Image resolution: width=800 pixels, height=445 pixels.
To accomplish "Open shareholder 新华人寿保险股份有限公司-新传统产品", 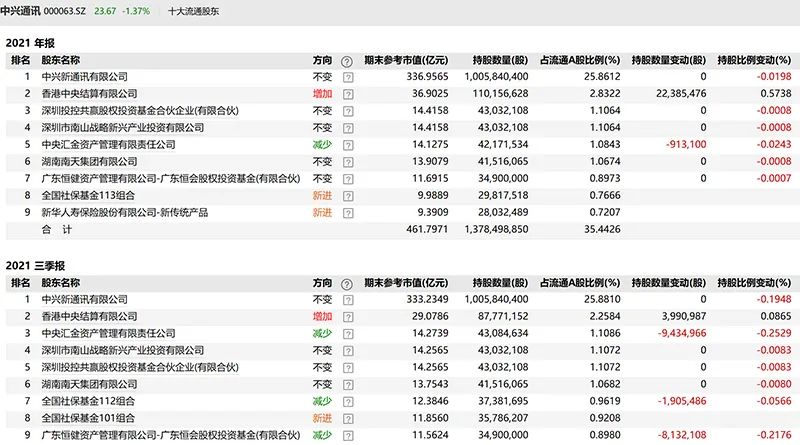I will coord(125,212).
